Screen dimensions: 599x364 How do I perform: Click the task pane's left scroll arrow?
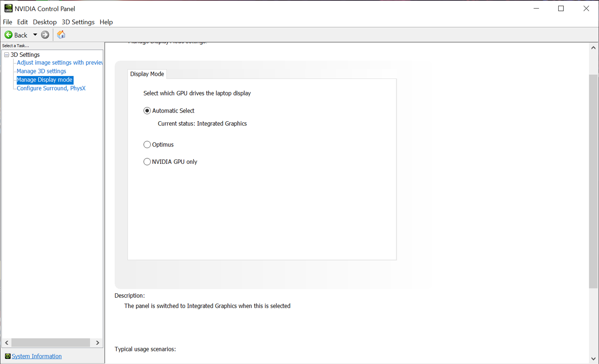[7, 343]
